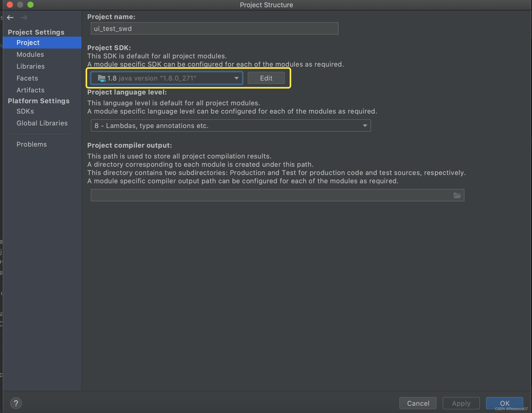This screenshot has height=413, width=532.
Task: Open the Libraries settings section
Action: [x=30, y=66]
